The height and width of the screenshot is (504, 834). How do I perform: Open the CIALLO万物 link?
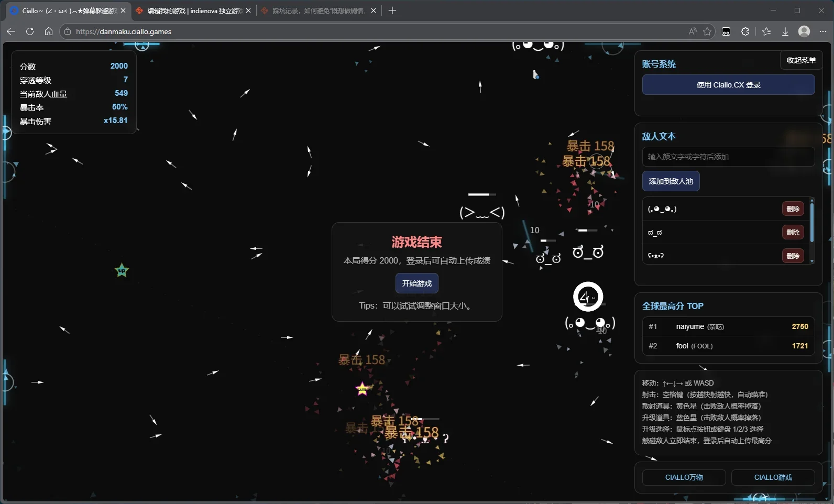pyautogui.click(x=684, y=477)
